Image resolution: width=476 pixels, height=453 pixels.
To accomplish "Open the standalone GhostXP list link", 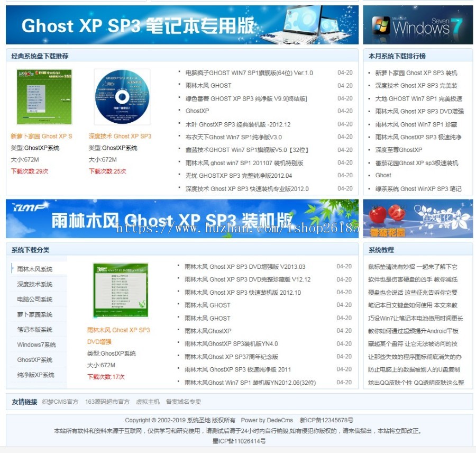I will pos(197,111).
